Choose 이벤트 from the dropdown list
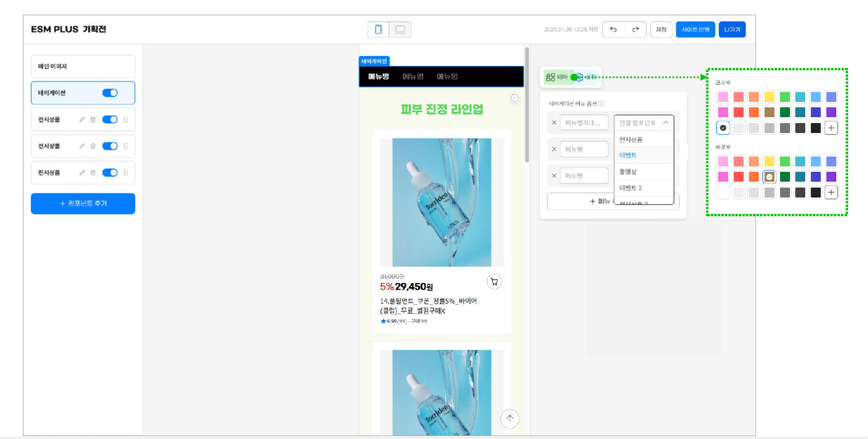The image size is (868, 439). pyautogui.click(x=644, y=155)
